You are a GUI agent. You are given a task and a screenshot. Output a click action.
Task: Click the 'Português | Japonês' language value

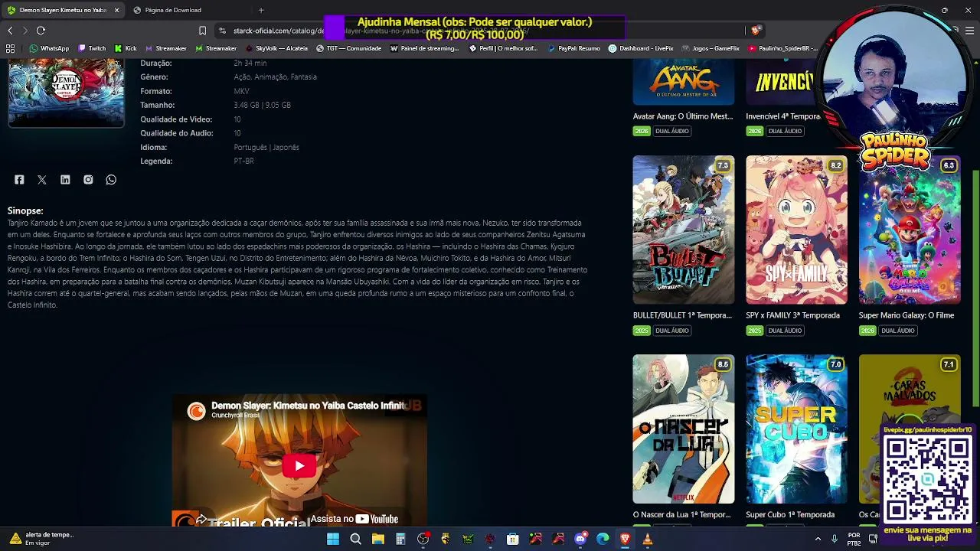266,147
